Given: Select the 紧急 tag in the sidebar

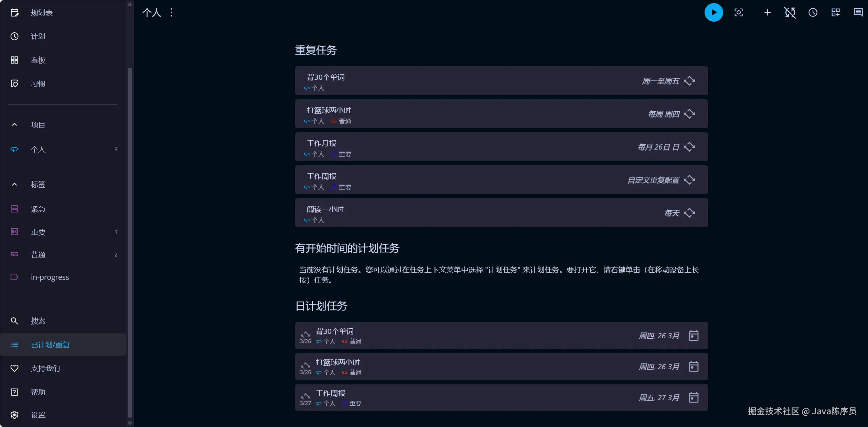Looking at the screenshot, I should 38,209.
